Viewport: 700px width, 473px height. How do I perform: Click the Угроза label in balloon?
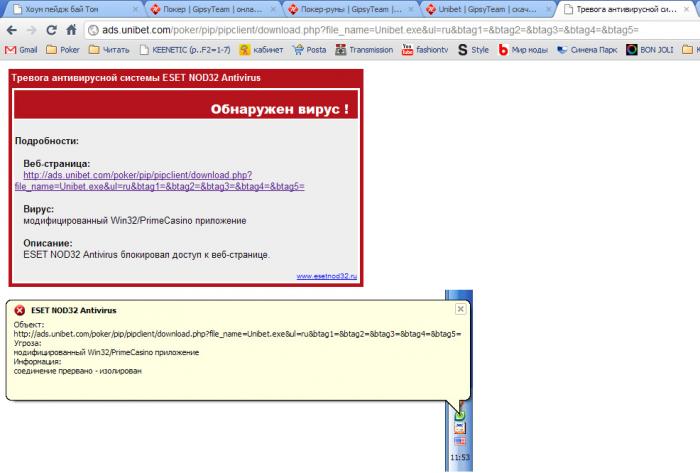pos(28,343)
